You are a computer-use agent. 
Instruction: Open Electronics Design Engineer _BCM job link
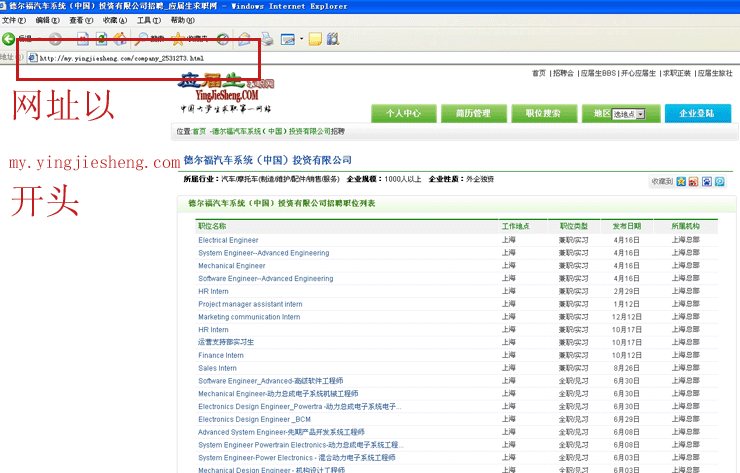254,419
